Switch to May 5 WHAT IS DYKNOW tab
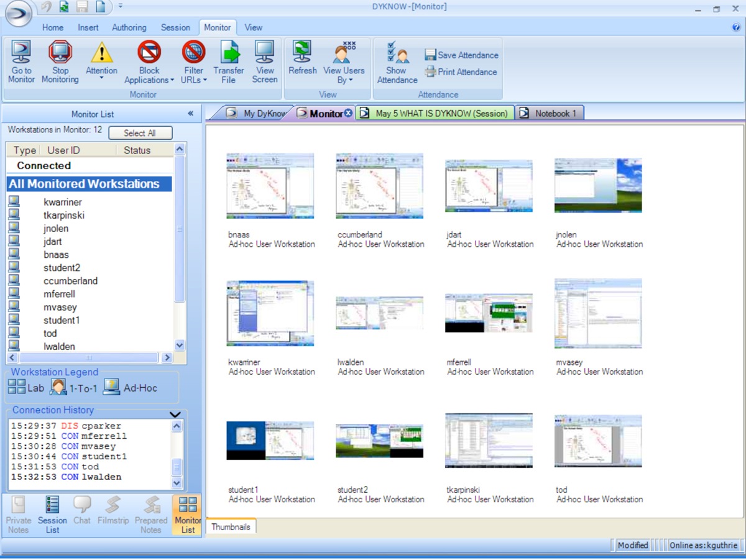 436,113
